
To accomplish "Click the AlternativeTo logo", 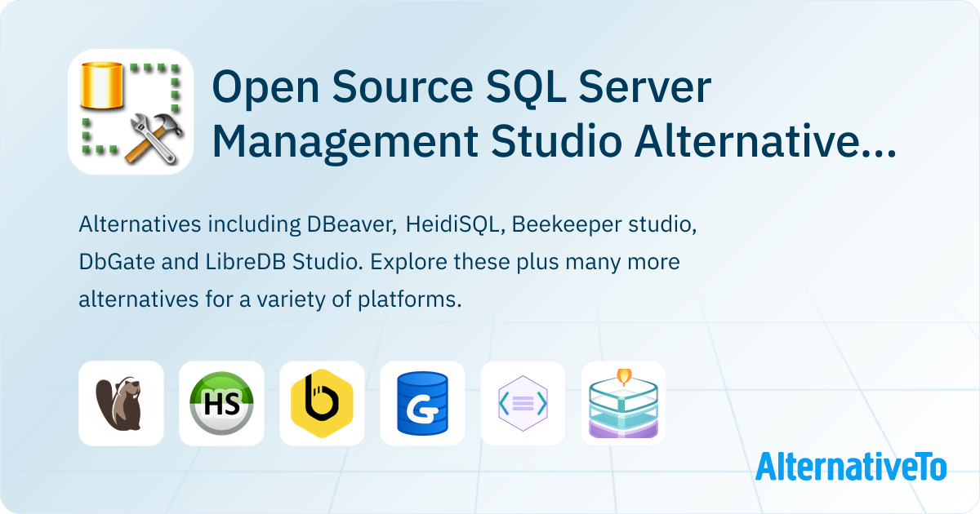I will (851, 466).
